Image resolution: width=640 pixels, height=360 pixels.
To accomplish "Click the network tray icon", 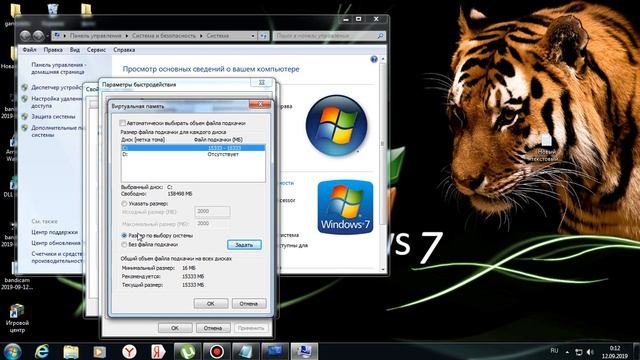I will click(579, 352).
